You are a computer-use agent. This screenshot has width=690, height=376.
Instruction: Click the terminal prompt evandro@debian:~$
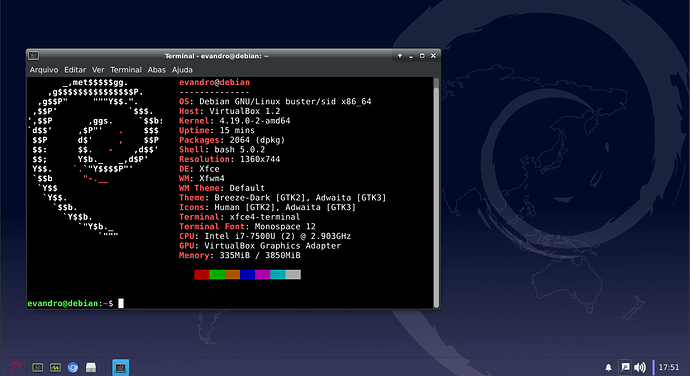[x=70, y=303]
